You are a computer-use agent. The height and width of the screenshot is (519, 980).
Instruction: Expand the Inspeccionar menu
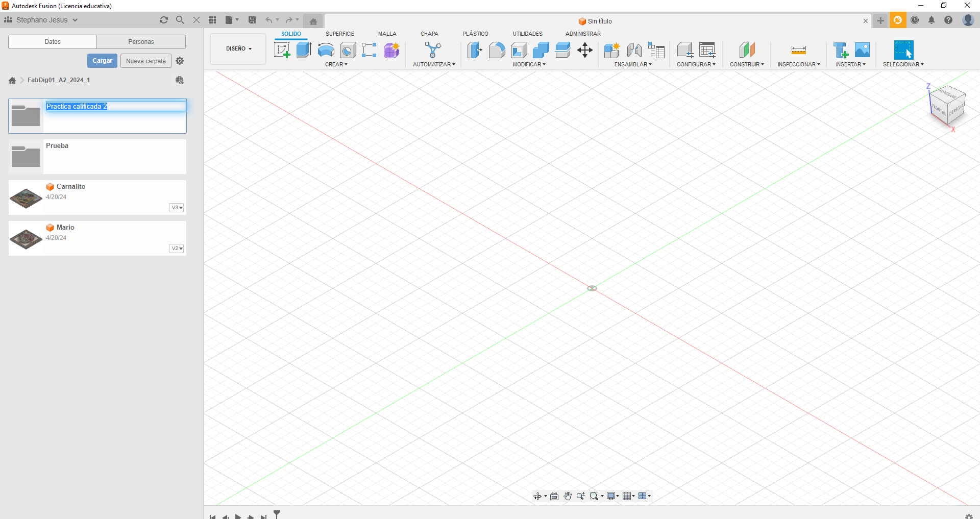tap(799, 64)
